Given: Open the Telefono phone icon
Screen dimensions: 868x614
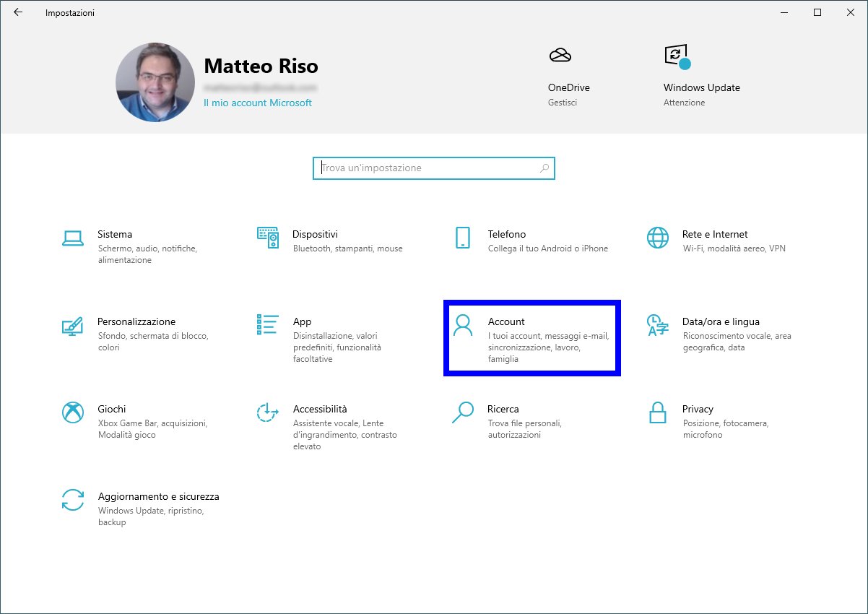Looking at the screenshot, I should point(463,238).
